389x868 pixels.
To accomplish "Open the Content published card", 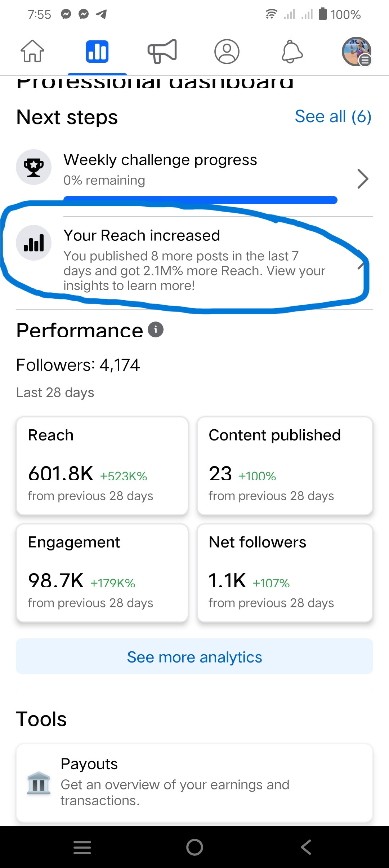I will pyautogui.click(x=285, y=466).
